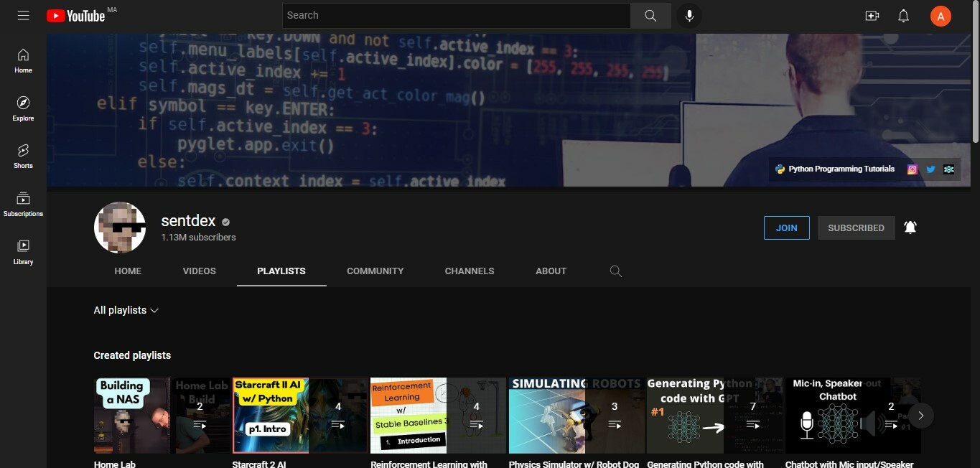This screenshot has height=468, width=980.
Task: Open notifications bell in top bar
Action: tap(904, 15)
